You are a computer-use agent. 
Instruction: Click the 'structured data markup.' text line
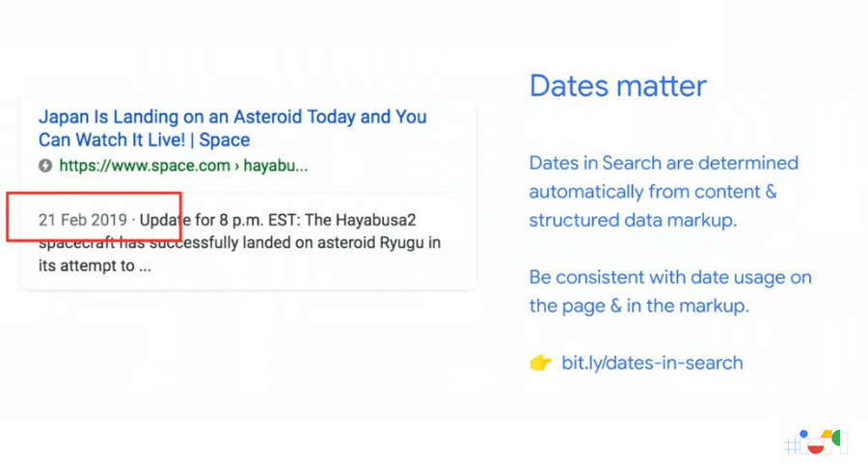pyautogui.click(x=633, y=221)
